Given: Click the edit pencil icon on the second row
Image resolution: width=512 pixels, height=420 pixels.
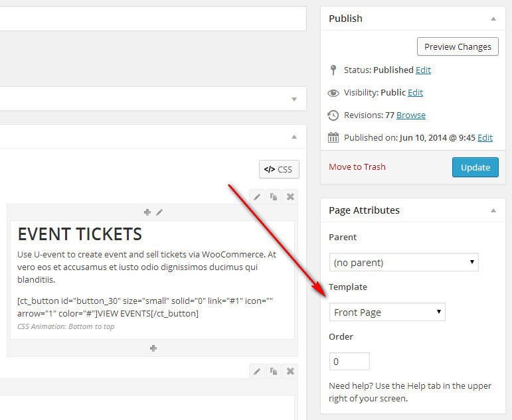Looking at the screenshot, I should [x=256, y=372].
